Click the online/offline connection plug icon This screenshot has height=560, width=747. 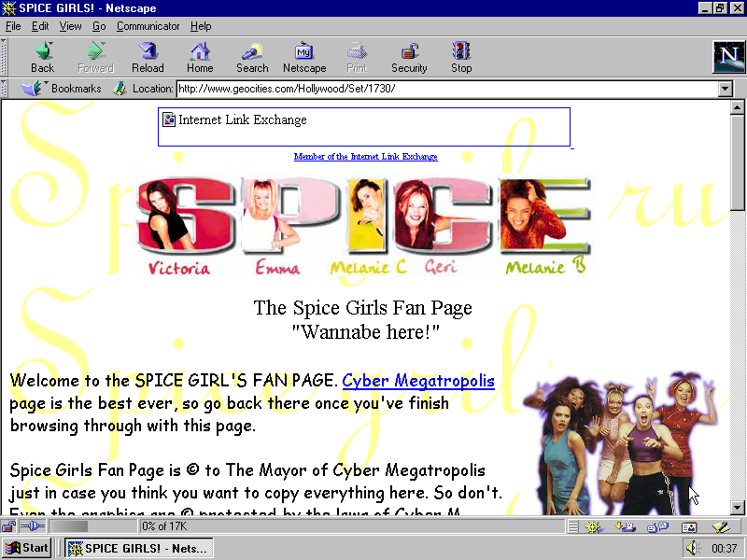(33, 526)
